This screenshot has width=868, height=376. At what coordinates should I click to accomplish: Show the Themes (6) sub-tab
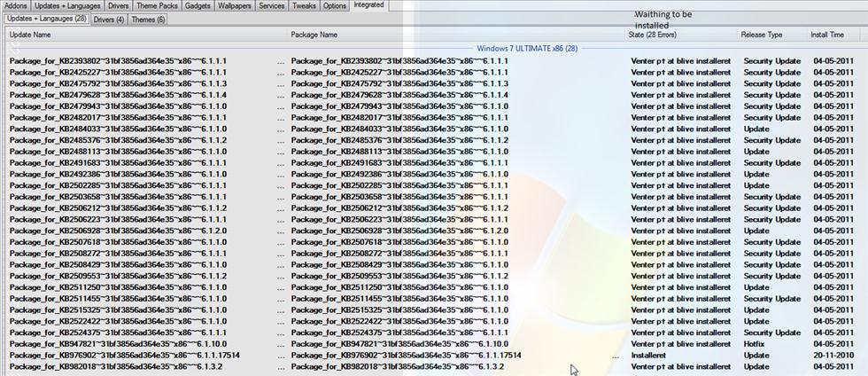pyautogui.click(x=148, y=19)
